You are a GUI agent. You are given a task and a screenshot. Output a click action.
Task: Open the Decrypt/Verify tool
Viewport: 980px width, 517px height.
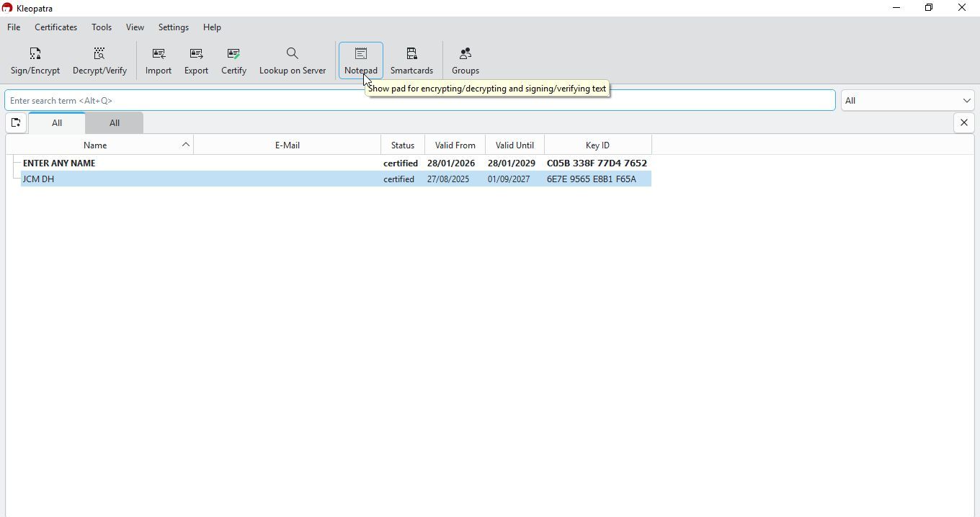99,60
